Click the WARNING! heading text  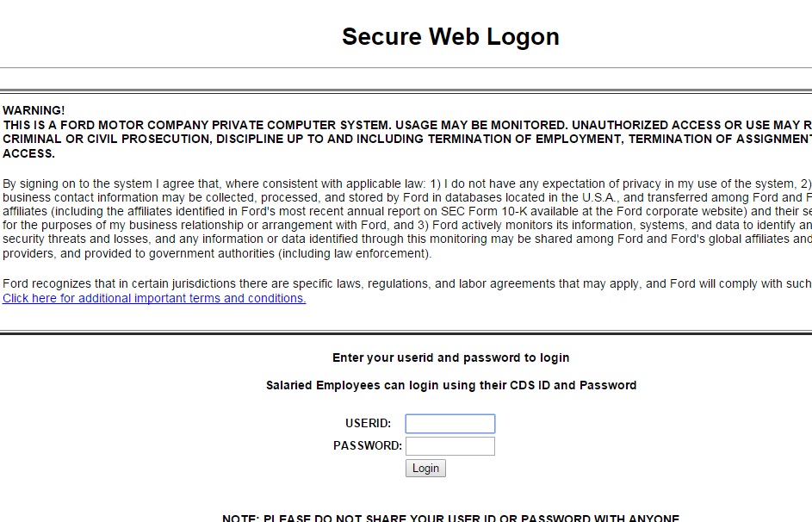(x=34, y=110)
